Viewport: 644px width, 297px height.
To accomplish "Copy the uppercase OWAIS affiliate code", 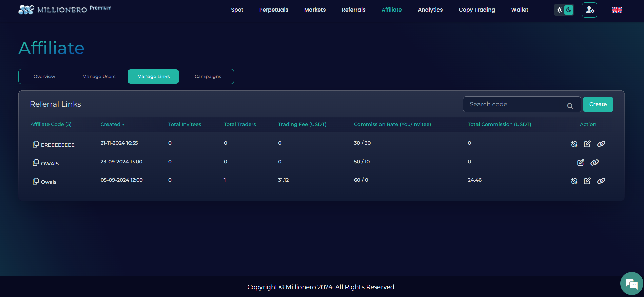I will [35, 163].
